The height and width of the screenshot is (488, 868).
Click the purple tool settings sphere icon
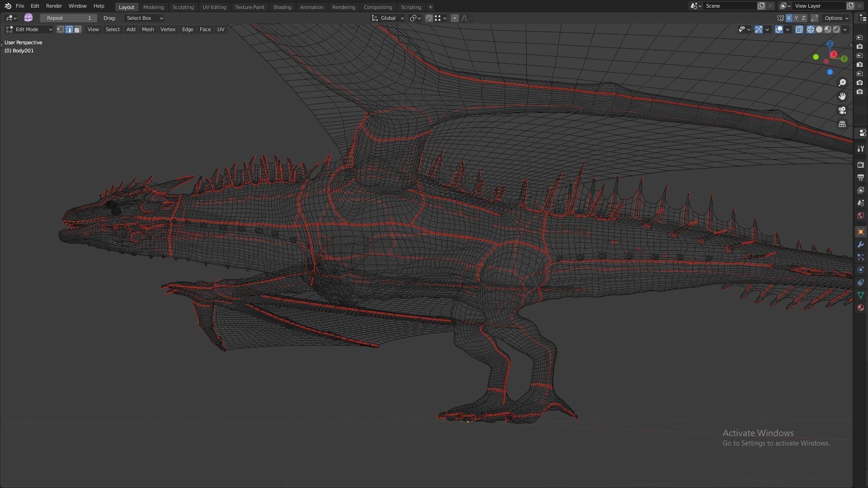[28, 18]
